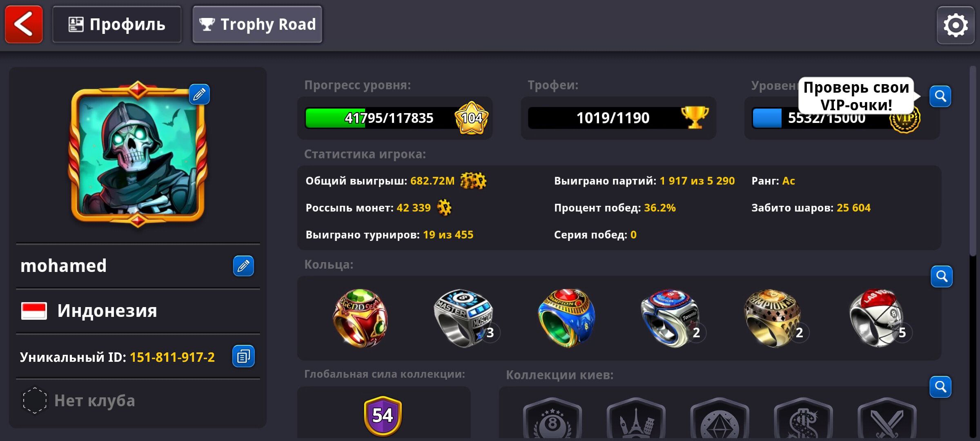Screen dimensions: 980x441
Task: Edit the name mohamed with pencil icon
Action: click(243, 266)
